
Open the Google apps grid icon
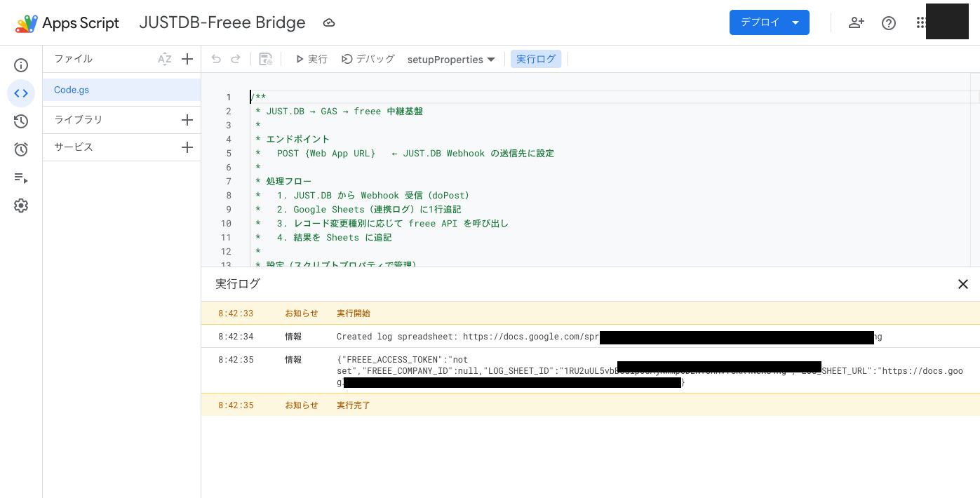click(x=921, y=22)
